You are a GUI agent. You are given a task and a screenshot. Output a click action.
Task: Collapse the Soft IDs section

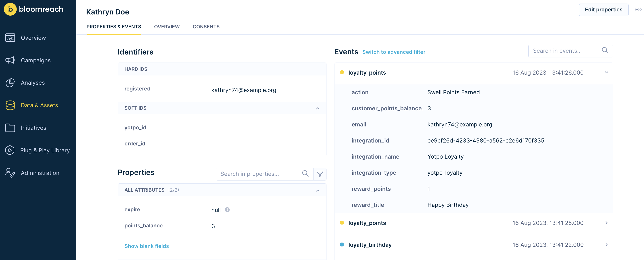tap(318, 108)
